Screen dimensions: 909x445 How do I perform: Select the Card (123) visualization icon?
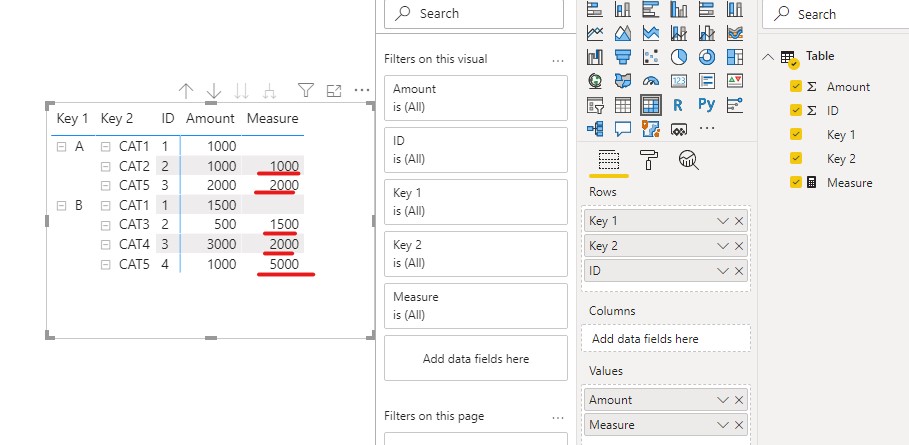point(679,81)
